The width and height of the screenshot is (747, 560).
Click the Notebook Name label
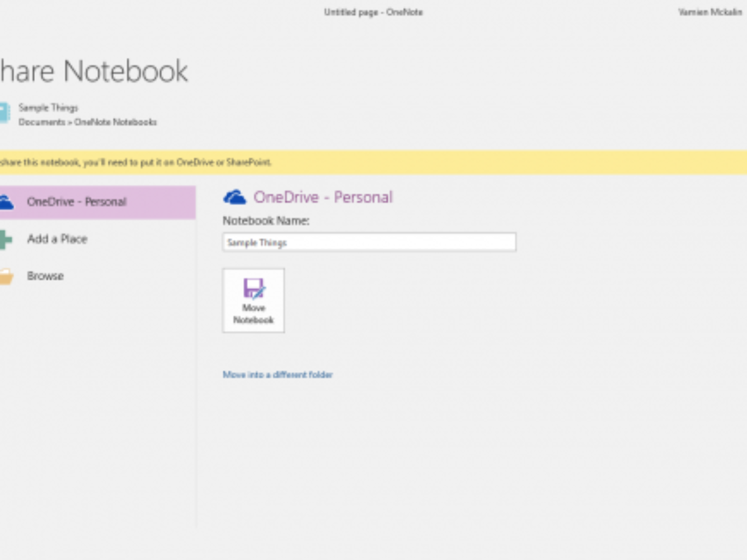pos(266,221)
